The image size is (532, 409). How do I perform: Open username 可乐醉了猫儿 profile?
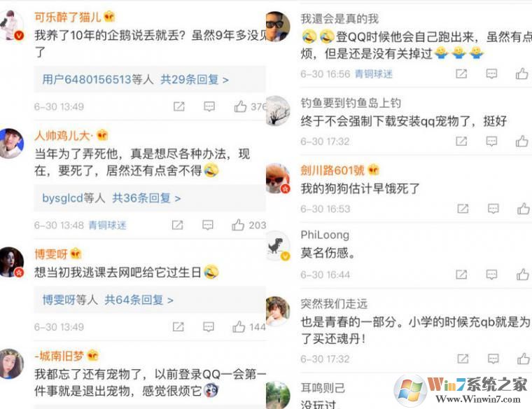coord(68,17)
